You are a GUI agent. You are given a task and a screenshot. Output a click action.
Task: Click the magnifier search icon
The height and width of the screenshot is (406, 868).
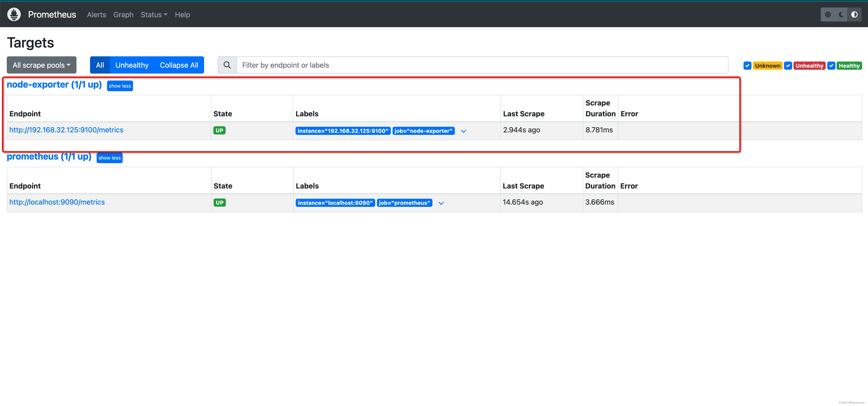(227, 65)
